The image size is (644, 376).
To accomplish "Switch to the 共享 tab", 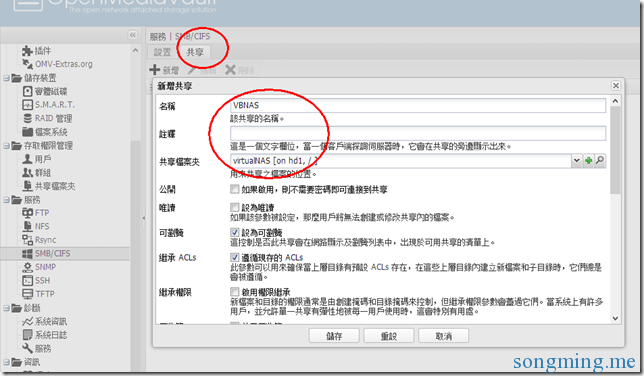I will click(x=195, y=52).
